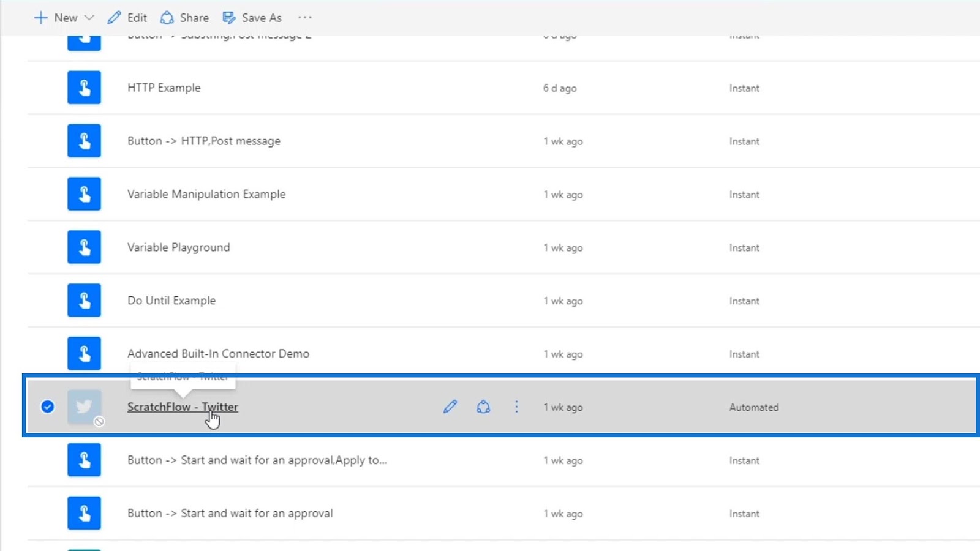Click Automated type of ScratchFlow - Twitter
980x551 pixels.
tap(754, 407)
